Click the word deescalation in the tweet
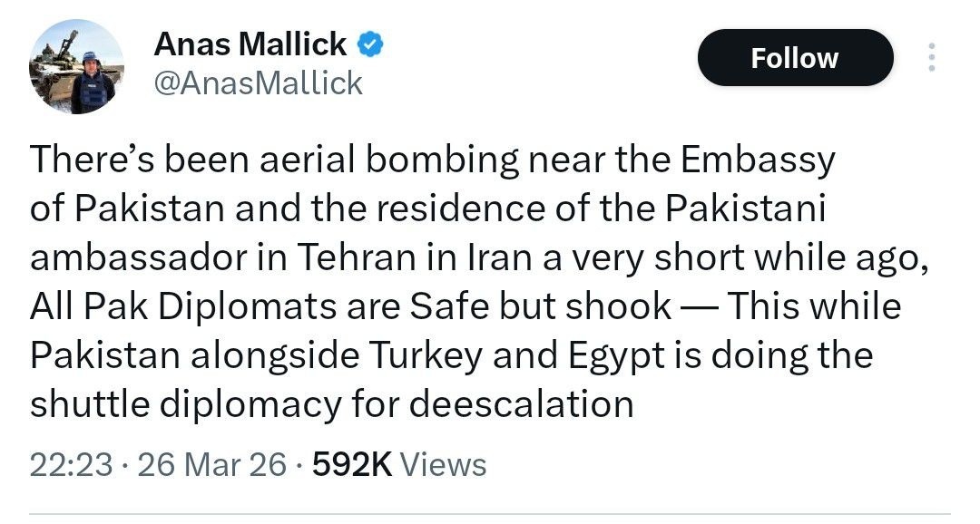980x524 pixels. click(521, 403)
